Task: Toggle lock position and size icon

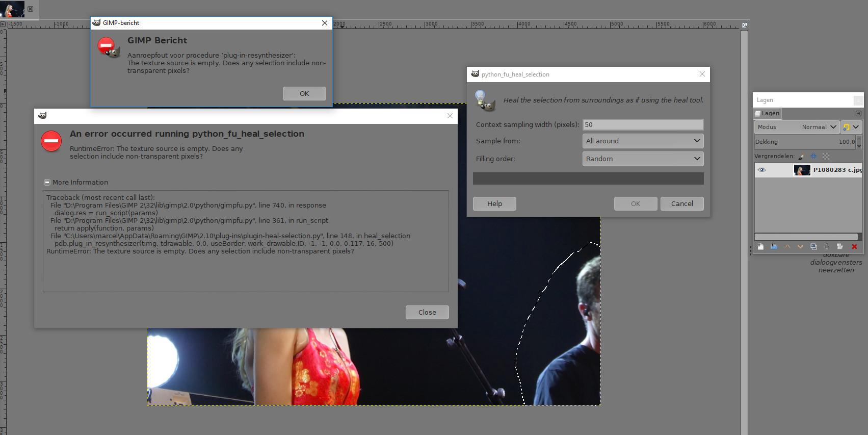Action: [813, 156]
